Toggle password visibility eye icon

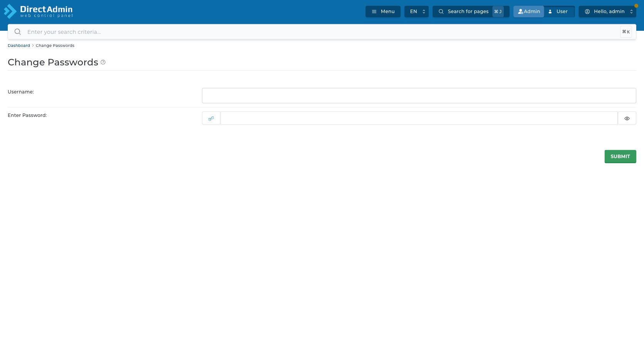click(627, 118)
